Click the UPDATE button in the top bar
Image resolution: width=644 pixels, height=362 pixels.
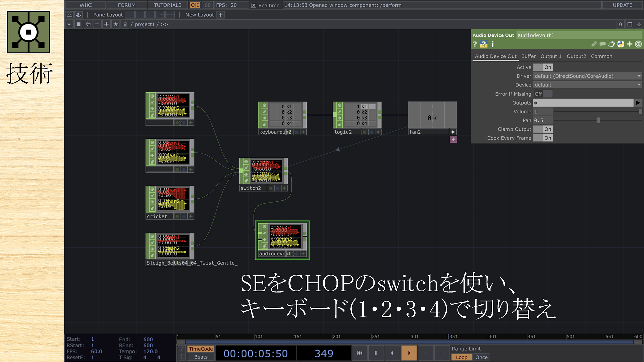pos(622,5)
